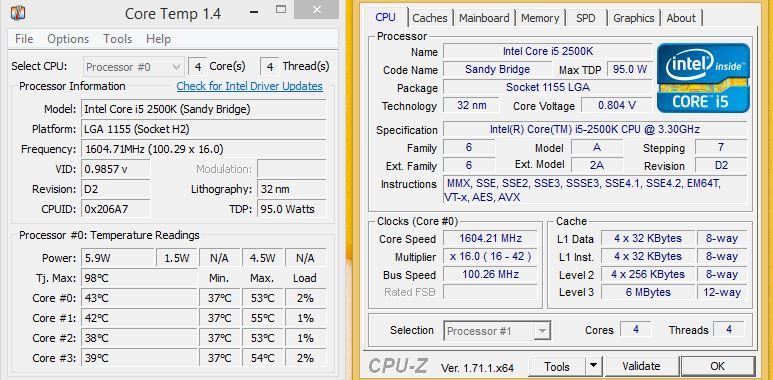Click the Level 3 associativity 12-way
Image resolution: width=773 pixels, height=380 pixels.
click(722, 292)
